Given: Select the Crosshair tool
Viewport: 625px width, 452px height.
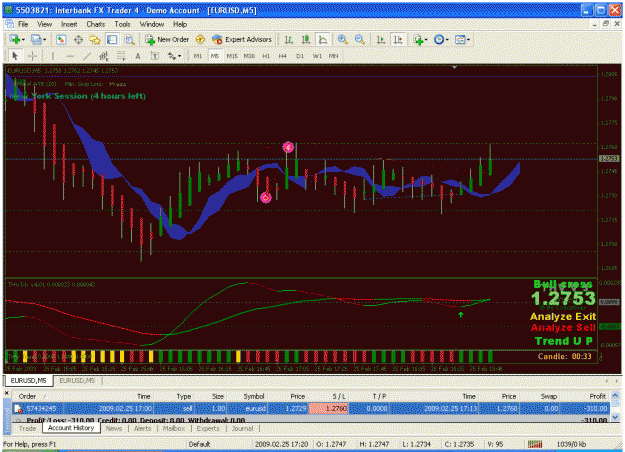Looking at the screenshot, I should pos(32,56).
